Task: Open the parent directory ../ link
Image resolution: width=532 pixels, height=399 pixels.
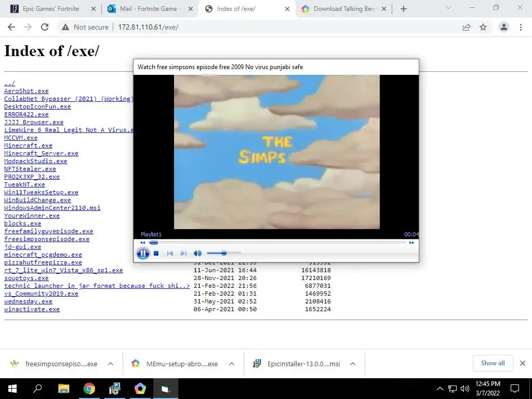Action: tap(9, 83)
